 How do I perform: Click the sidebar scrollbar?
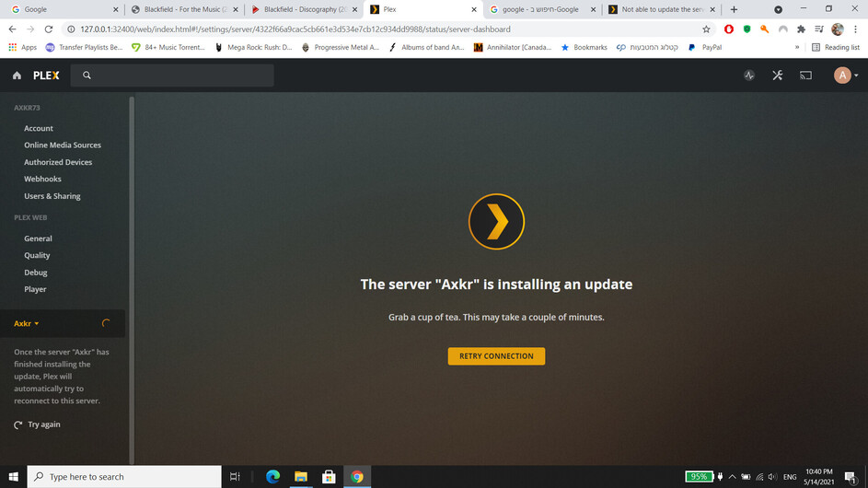pos(132,280)
